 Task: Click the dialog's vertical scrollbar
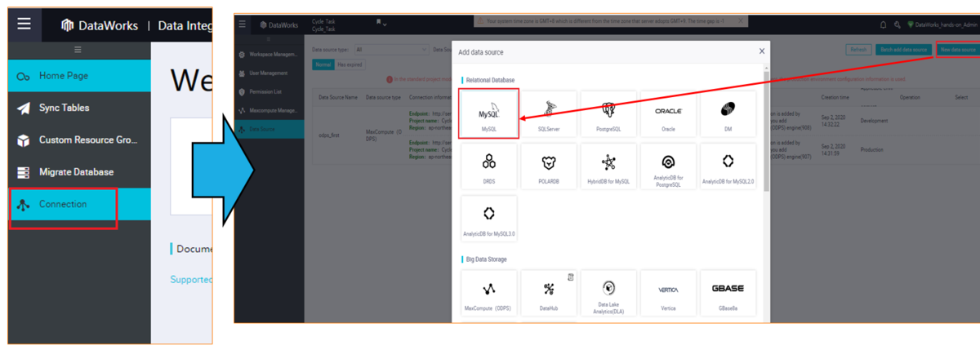(x=766, y=131)
